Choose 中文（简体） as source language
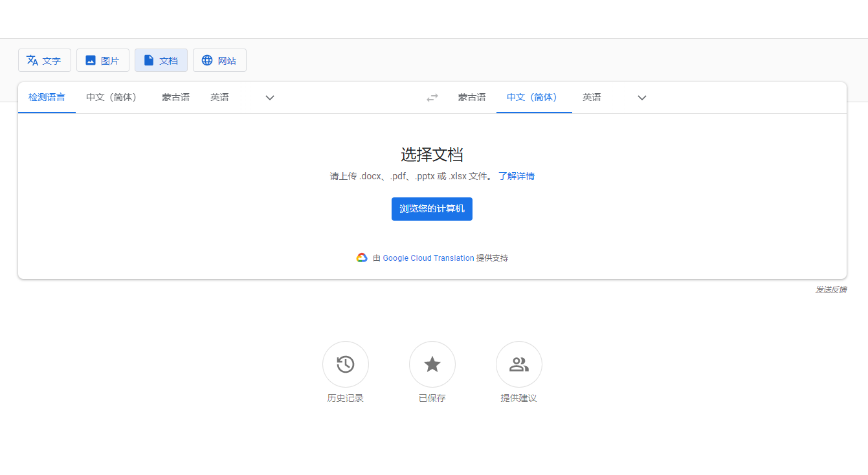The height and width of the screenshot is (475, 868). point(113,98)
